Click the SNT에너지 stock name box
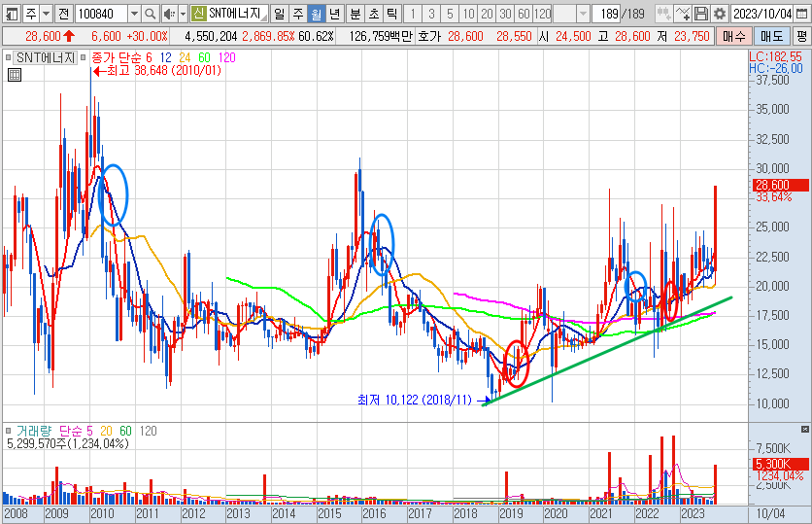The width and height of the screenshot is (812, 524). [x=237, y=14]
